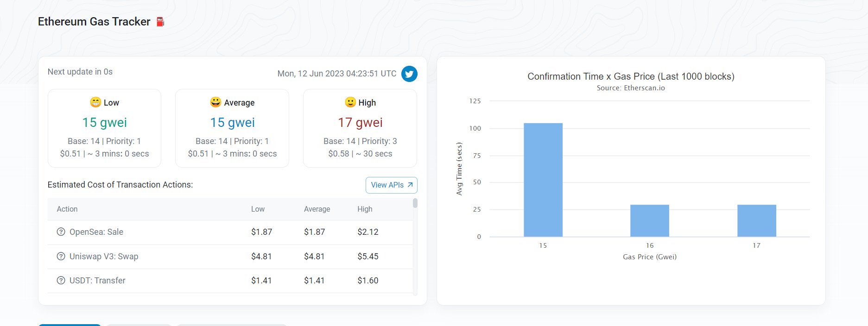
Task: Click Uniswap Swap high cost $5.45
Action: [x=368, y=257]
